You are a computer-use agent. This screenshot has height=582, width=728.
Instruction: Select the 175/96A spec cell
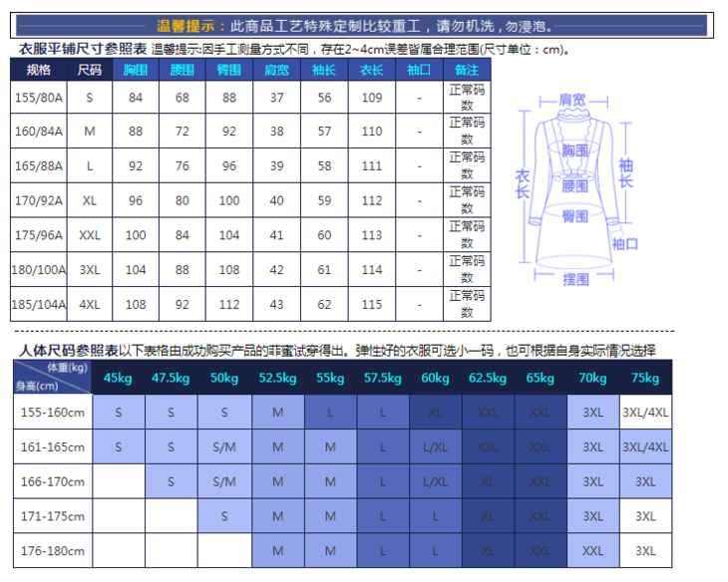[x=39, y=235]
